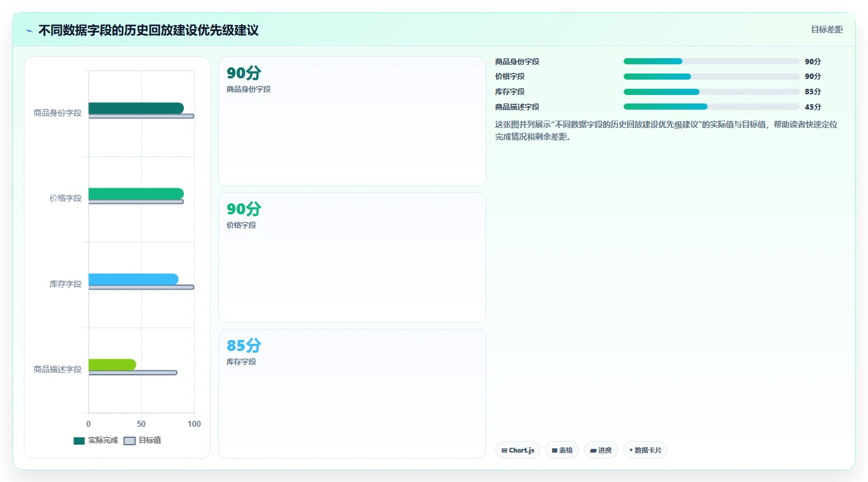Click the 45分 value in progress list
This screenshot has height=482, width=868.
(x=813, y=107)
